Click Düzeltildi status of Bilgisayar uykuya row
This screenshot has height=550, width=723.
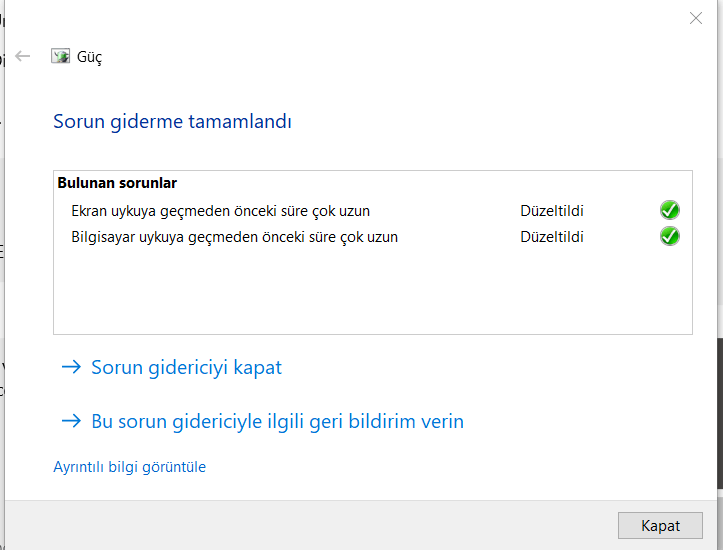click(x=552, y=237)
